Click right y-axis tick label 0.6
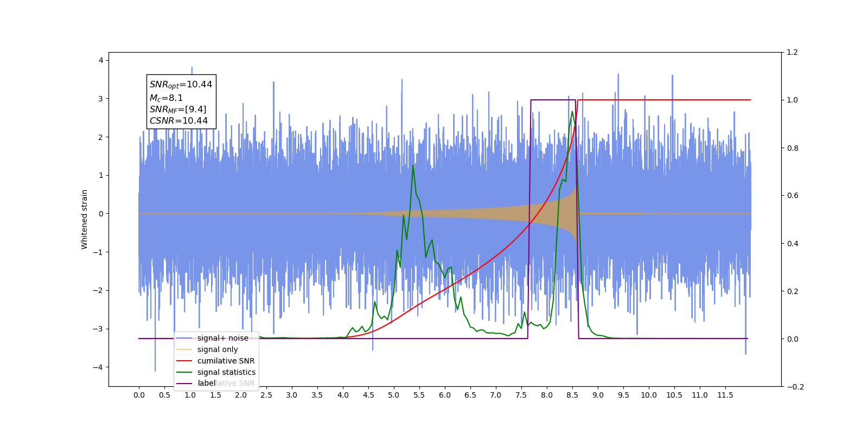 pos(792,195)
